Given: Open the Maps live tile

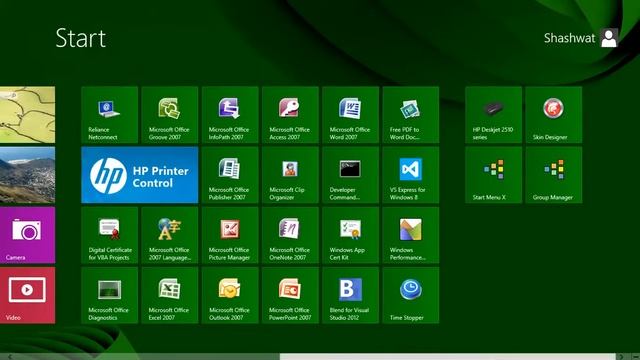Looking at the screenshot, I should (27, 115).
